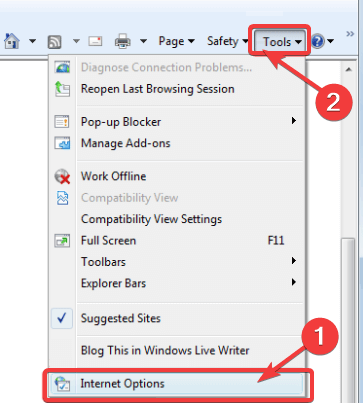The image size is (363, 403).
Task: Click the Diagnose Connection Problems icon
Action: [x=62, y=67]
